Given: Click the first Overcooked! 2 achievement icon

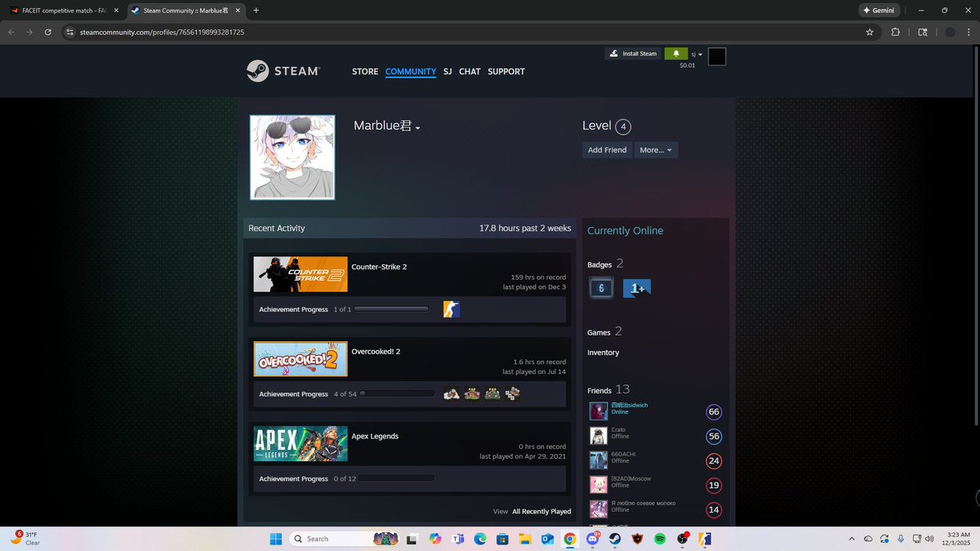Looking at the screenshot, I should pyautogui.click(x=452, y=394).
